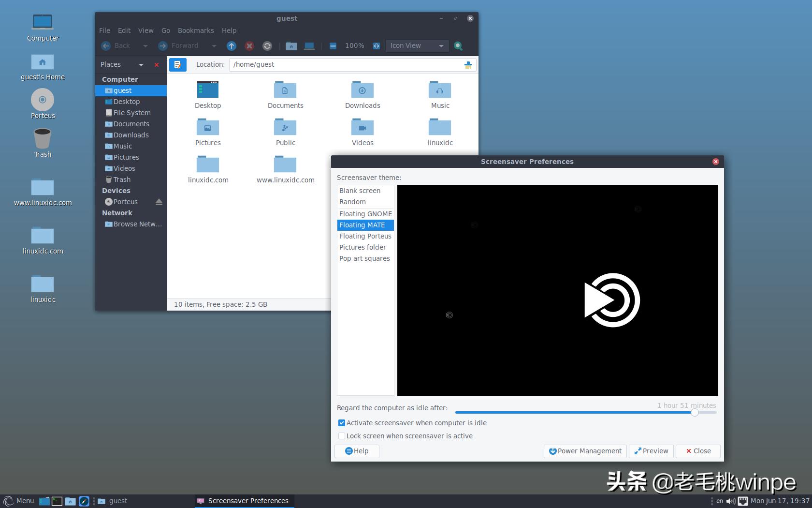Click the Home folder toolbar icon
Viewport: 812px width, 508px height.
tap(291, 46)
